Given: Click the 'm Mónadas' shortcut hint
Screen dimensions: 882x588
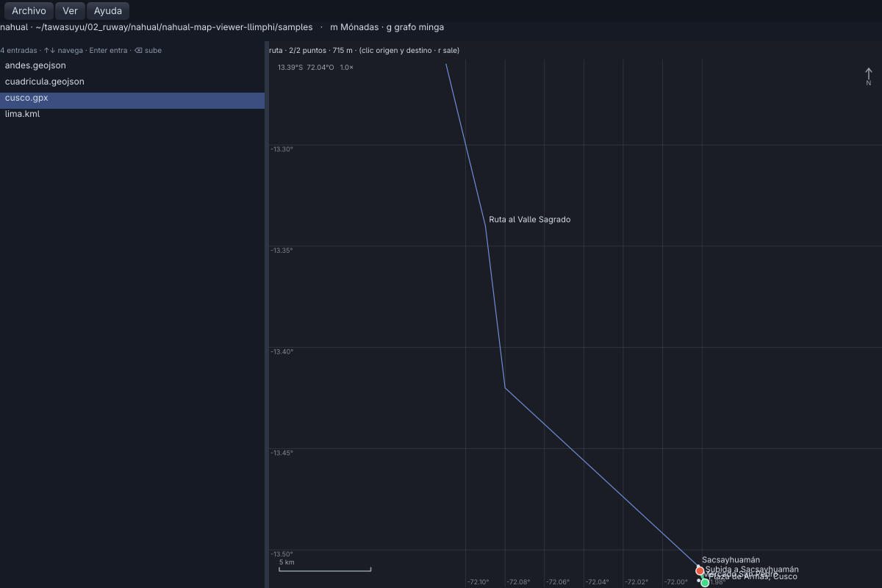Looking at the screenshot, I should click(x=354, y=27).
